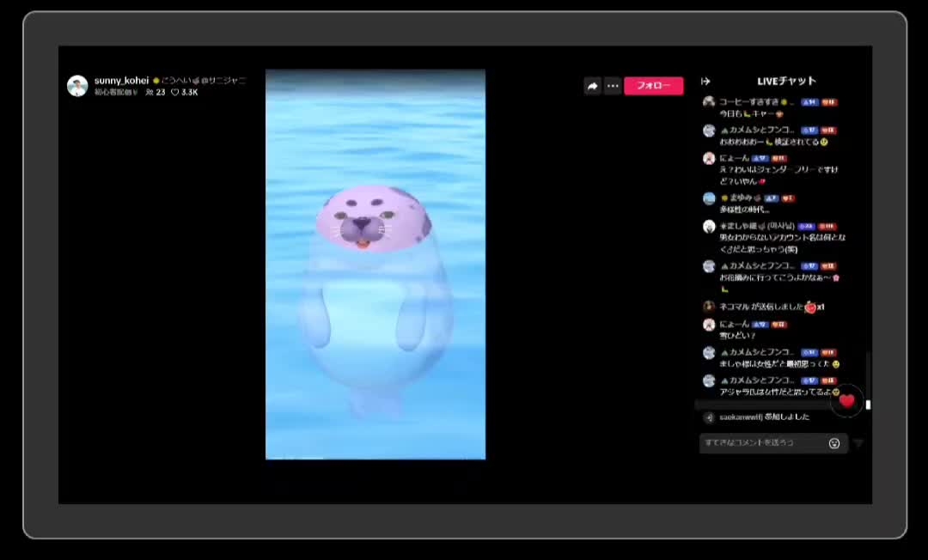Click the red フォロー follow button
This screenshot has width=928, height=560.
(653, 86)
